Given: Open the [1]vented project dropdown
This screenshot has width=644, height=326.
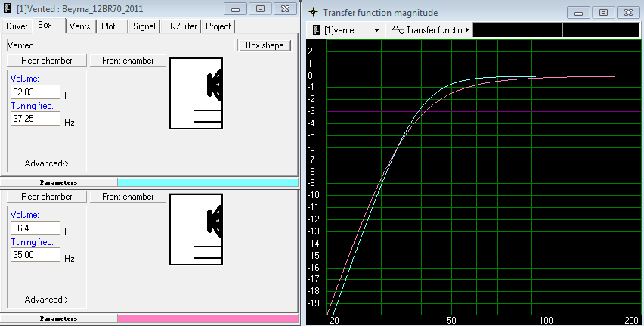Looking at the screenshot, I should point(376,30).
